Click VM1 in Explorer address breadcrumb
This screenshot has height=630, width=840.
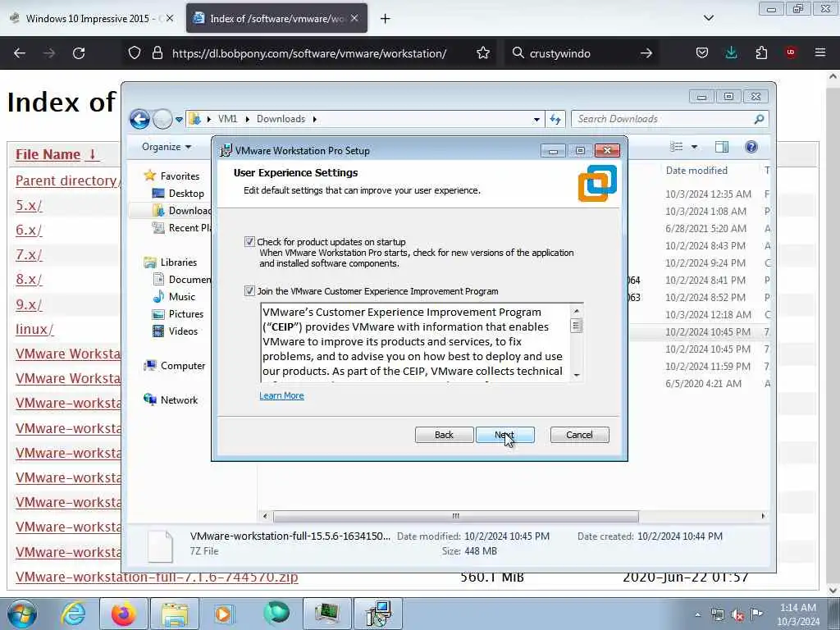coord(227,119)
